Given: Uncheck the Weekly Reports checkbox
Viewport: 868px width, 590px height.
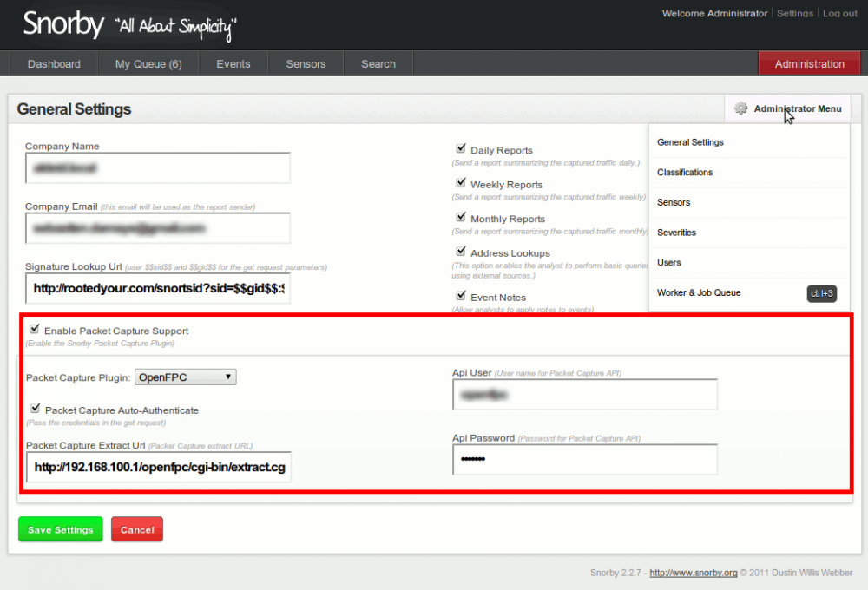Looking at the screenshot, I should point(461,183).
